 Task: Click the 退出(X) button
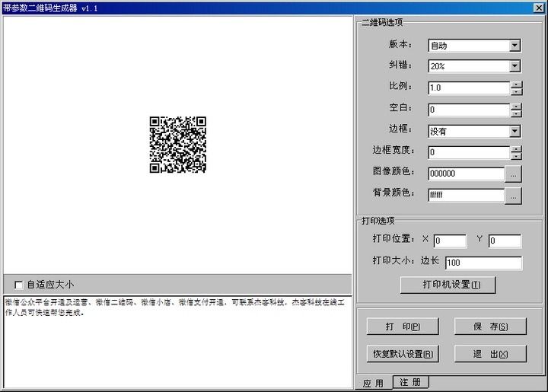(490, 354)
